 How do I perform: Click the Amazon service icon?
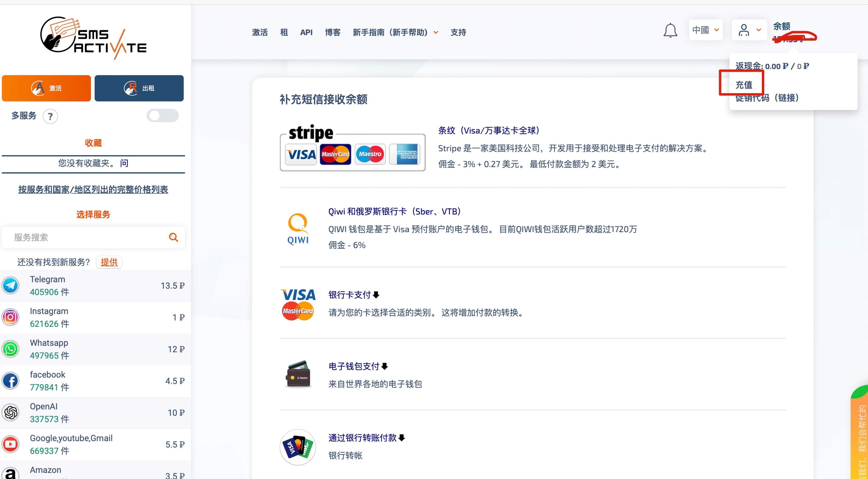[10, 474]
